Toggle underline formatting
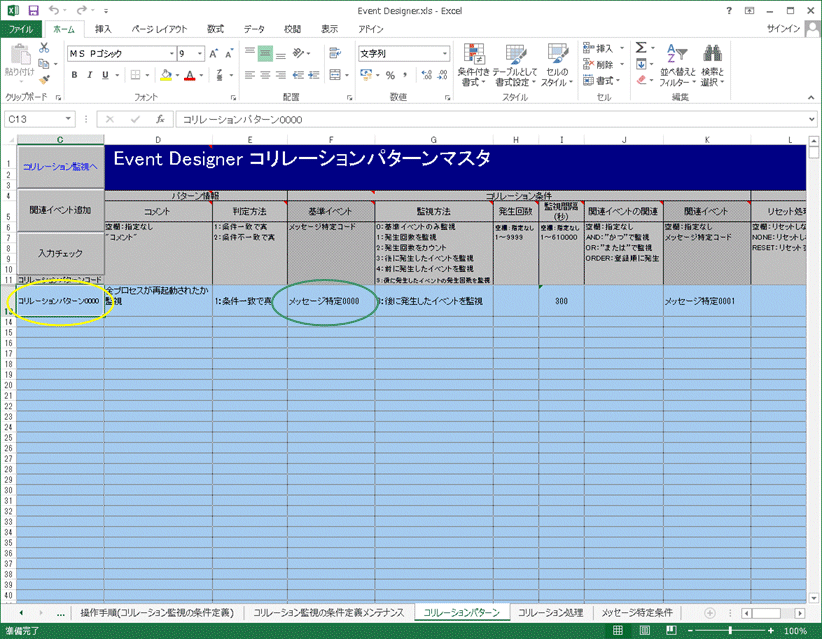822x639 pixels. [x=105, y=75]
